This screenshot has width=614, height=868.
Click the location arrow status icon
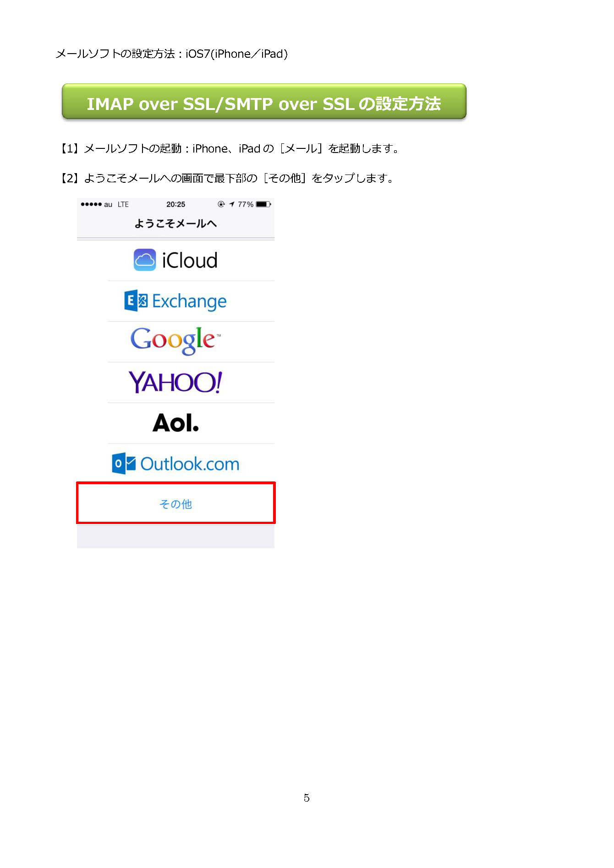(232, 204)
